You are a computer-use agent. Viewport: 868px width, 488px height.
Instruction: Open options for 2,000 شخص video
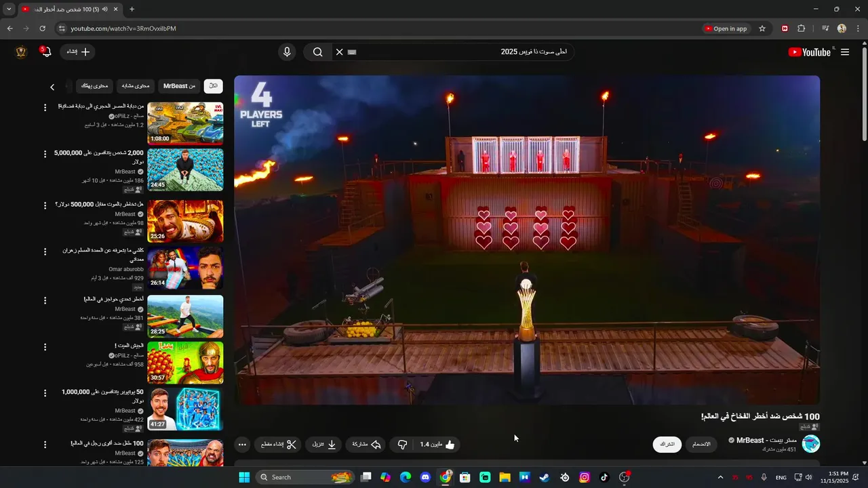click(x=45, y=154)
